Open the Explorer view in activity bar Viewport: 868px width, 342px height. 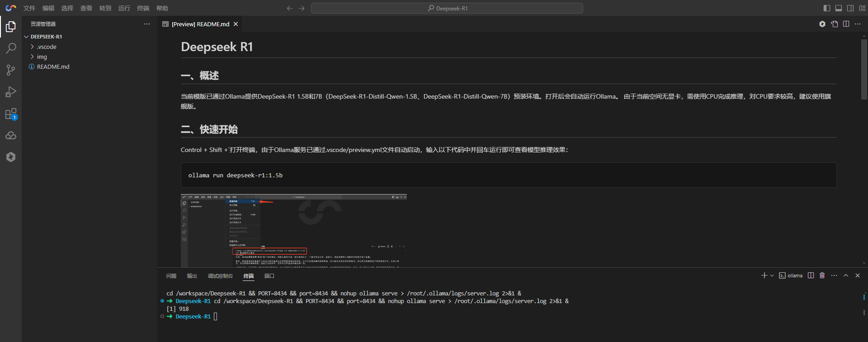point(11,27)
